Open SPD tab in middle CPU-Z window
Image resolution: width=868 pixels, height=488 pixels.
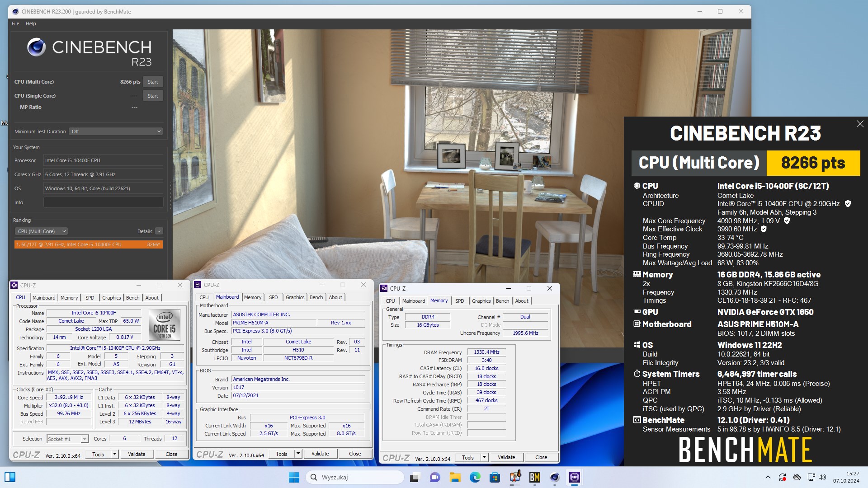click(274, 297)
